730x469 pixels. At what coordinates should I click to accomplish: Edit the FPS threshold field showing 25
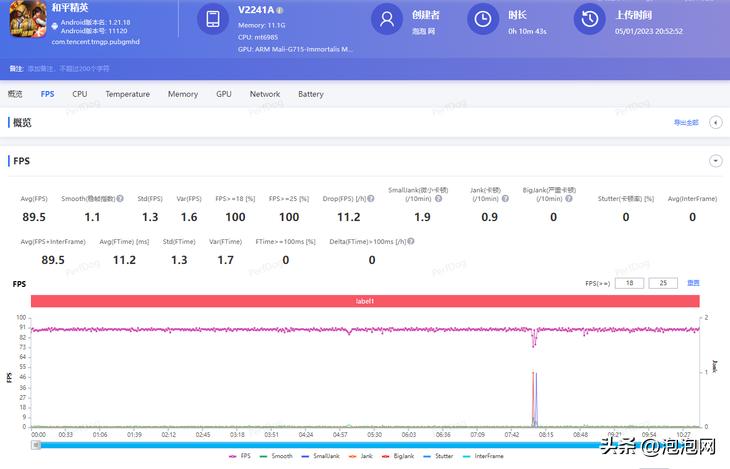663,283
